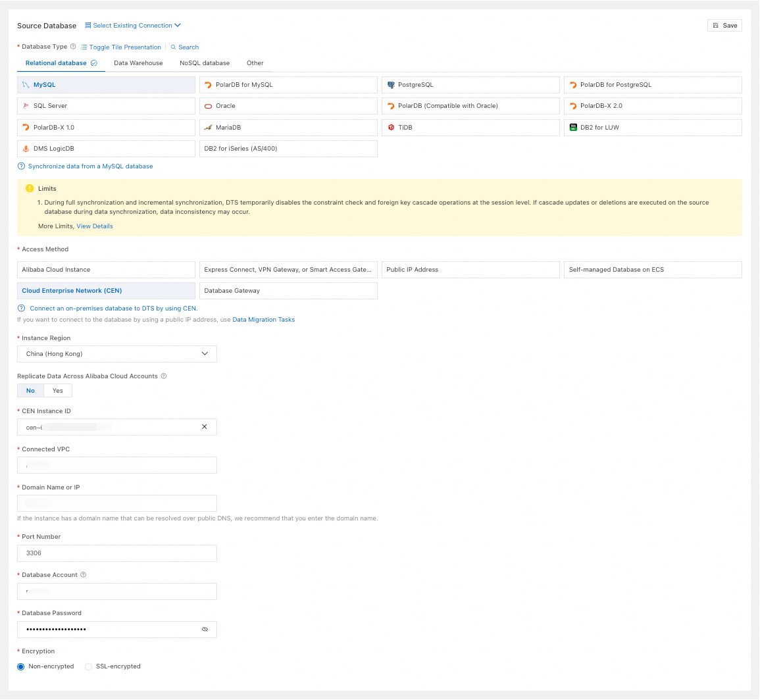Select PolarDB-X 2.0 tile
The width and height of the screenshot is (760, 700).
(x=653, y=106)
